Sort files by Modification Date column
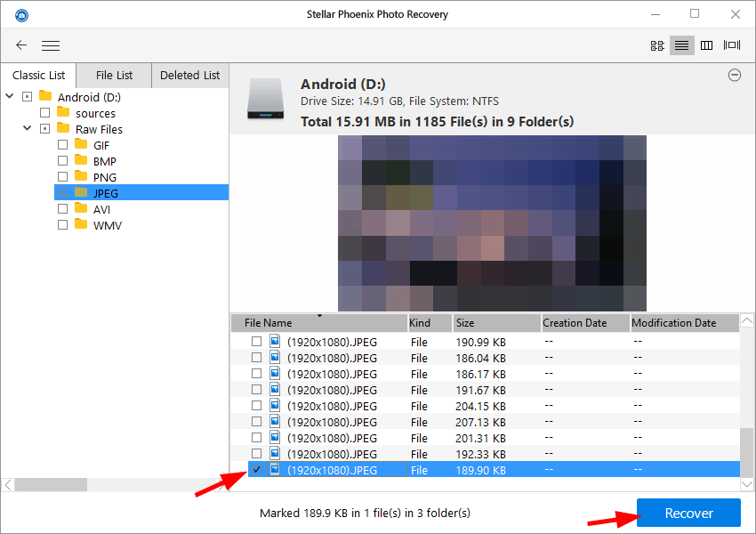 [x=685, y=323]
